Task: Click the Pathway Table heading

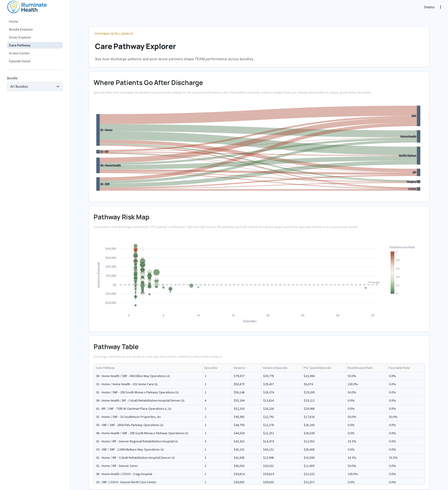Action: click(x=116, y=347)
